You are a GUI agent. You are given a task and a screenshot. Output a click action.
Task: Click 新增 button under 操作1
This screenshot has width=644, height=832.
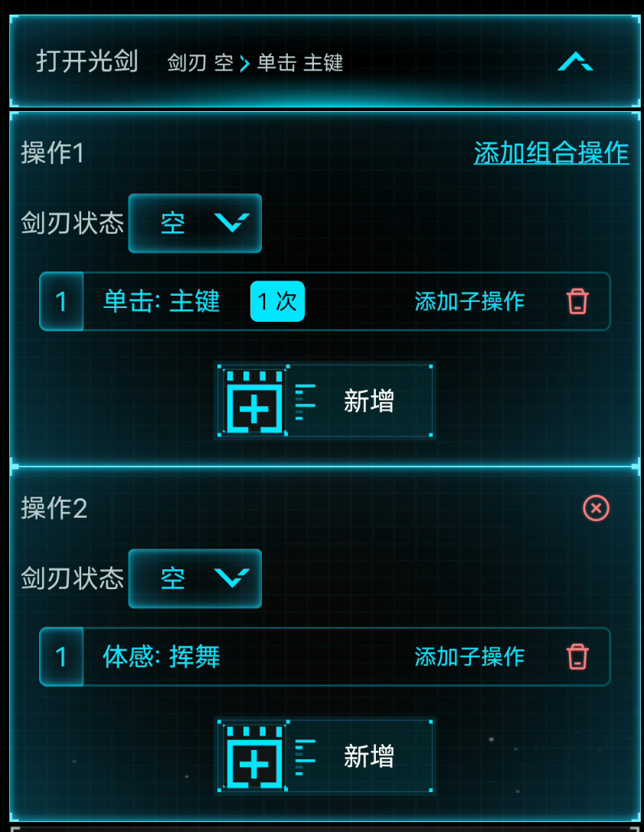pyautogui.click(x=325, y=401)
